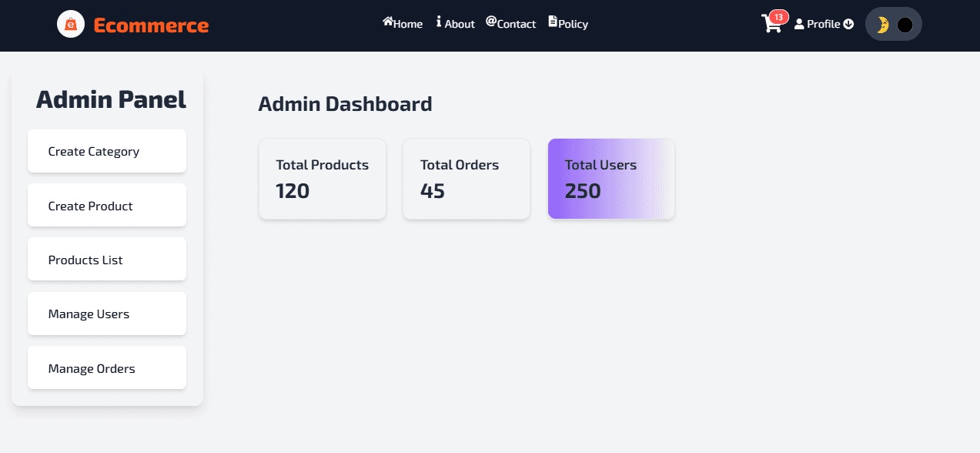
Task: Click the Create Category button
Action: [106, 151]
